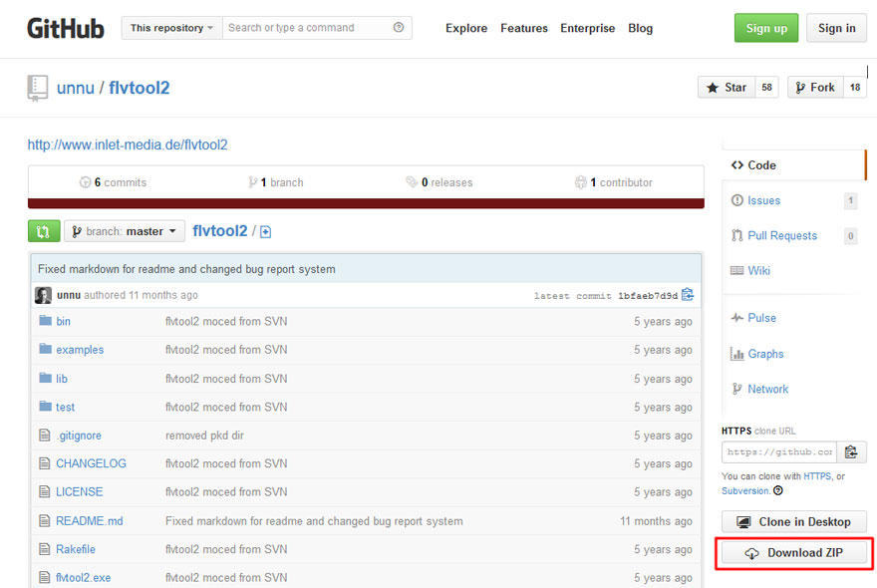Click the Download ZIP button
This screenshot has width=877, height=588.
794,553
